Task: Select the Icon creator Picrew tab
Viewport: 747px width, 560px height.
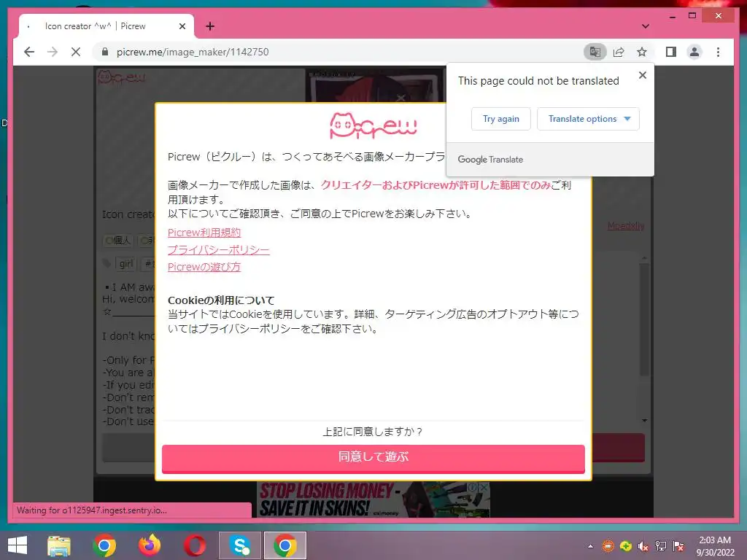Action: click(x=106, y=26)
